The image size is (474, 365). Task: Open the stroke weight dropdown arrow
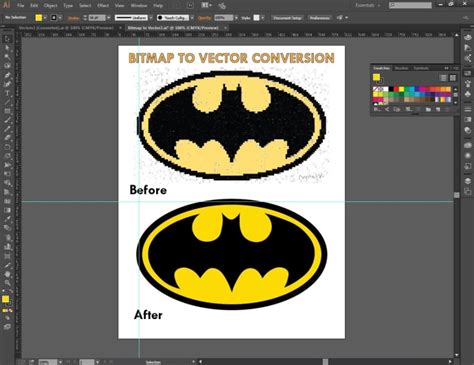pyautogui.click(x=108, y=18)
